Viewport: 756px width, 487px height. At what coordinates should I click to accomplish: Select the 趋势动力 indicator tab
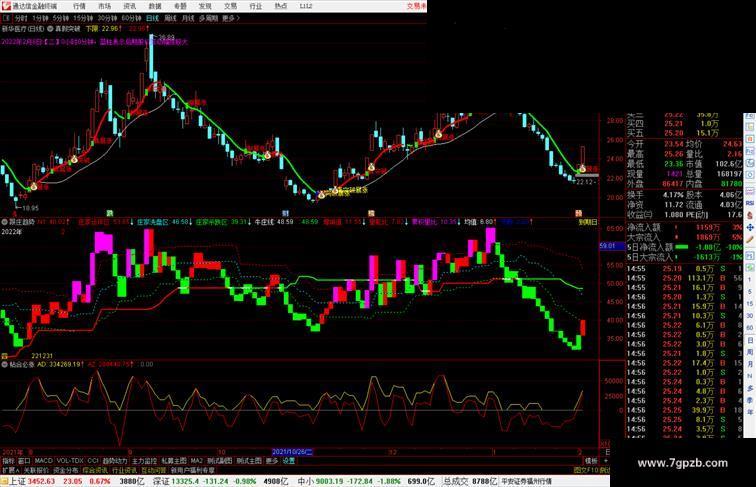coord(115,461)
